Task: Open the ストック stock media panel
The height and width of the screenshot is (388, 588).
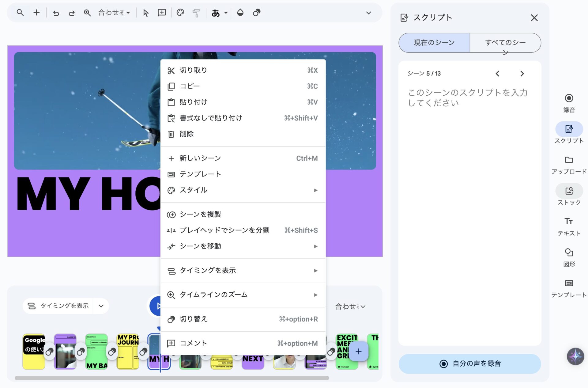Action: 569,194
